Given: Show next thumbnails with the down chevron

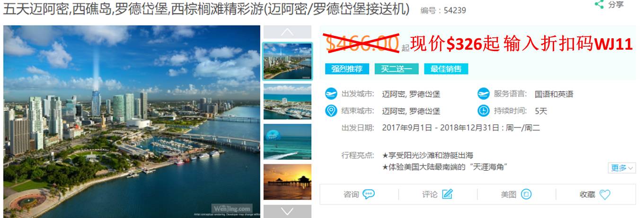Looking at the screenshot, I should pos(287,211).
